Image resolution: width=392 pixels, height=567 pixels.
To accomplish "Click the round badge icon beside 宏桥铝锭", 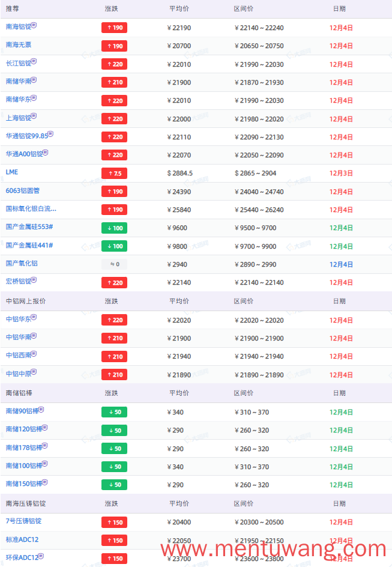I will [x=34, y=279].
